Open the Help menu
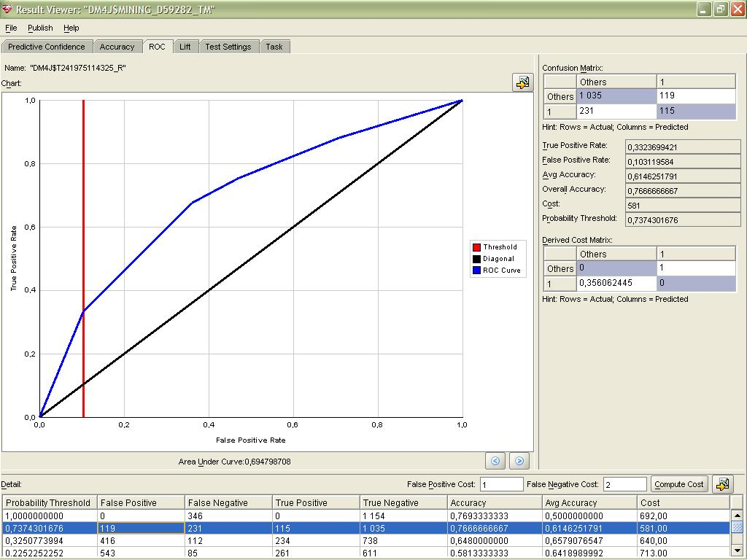 coord(71,28)
